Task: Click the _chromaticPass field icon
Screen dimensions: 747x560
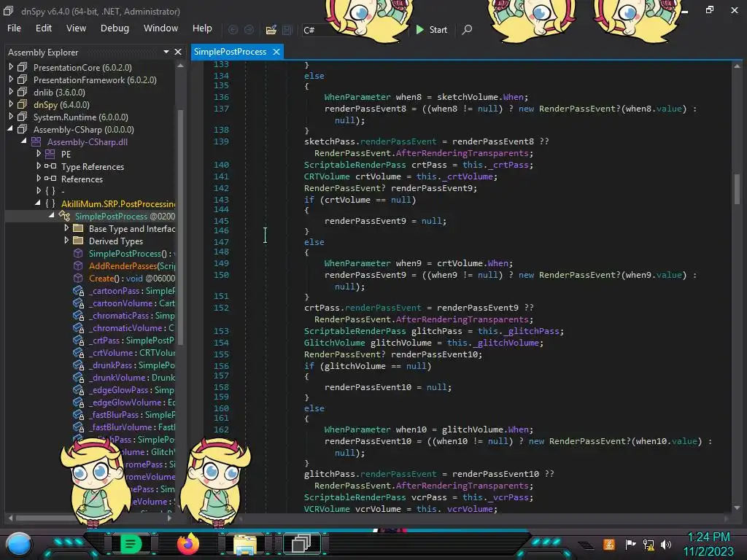Action: [79, 316]
